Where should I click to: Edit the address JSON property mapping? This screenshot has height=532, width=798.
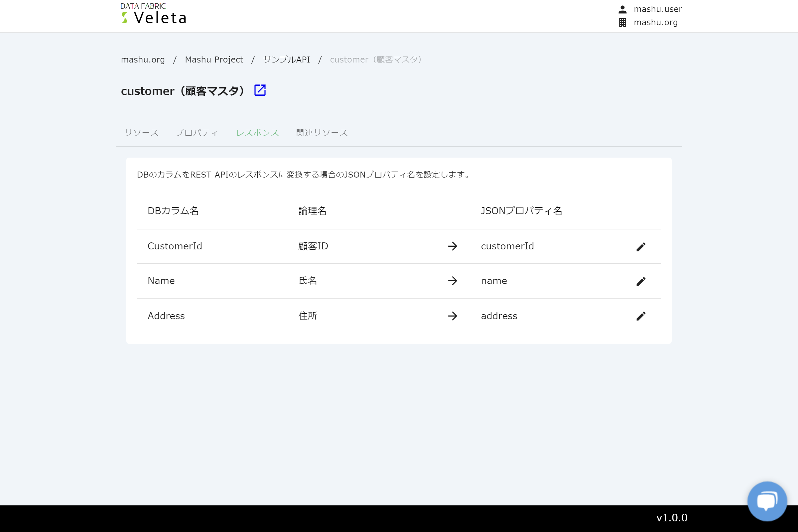[x=641, y=316]
